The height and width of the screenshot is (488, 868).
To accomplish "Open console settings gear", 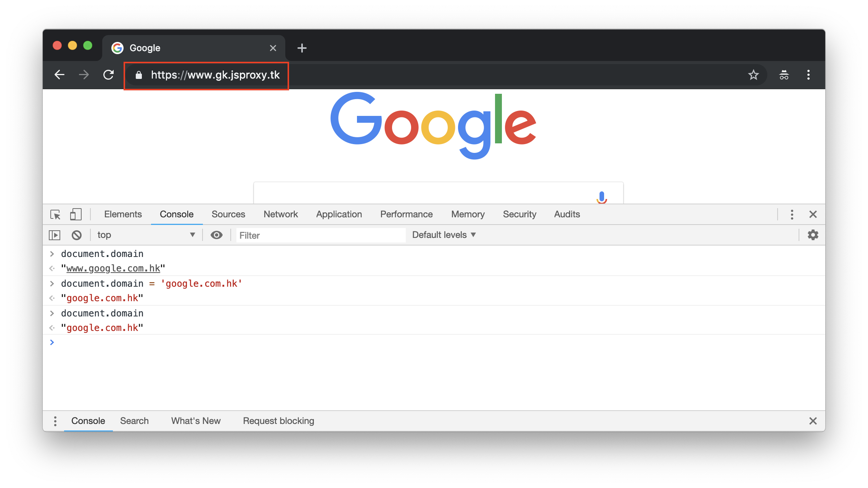I will click(x=813, y=235).
